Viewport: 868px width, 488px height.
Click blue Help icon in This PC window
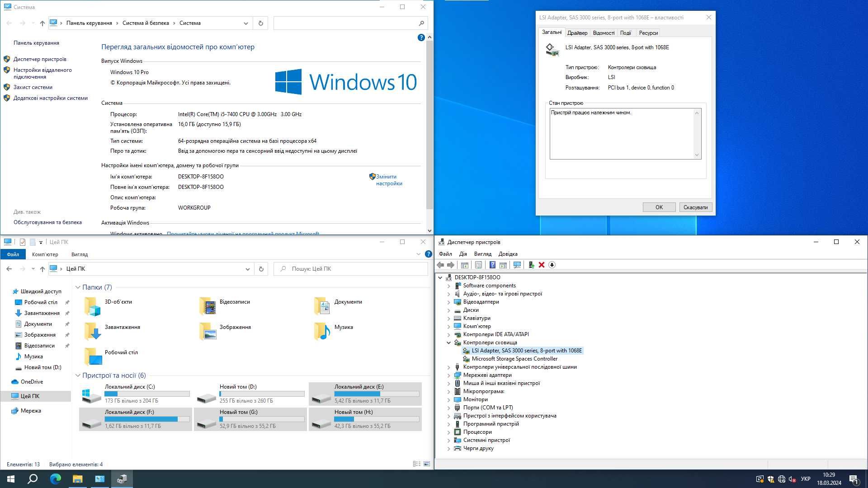(x=429, y=254)
